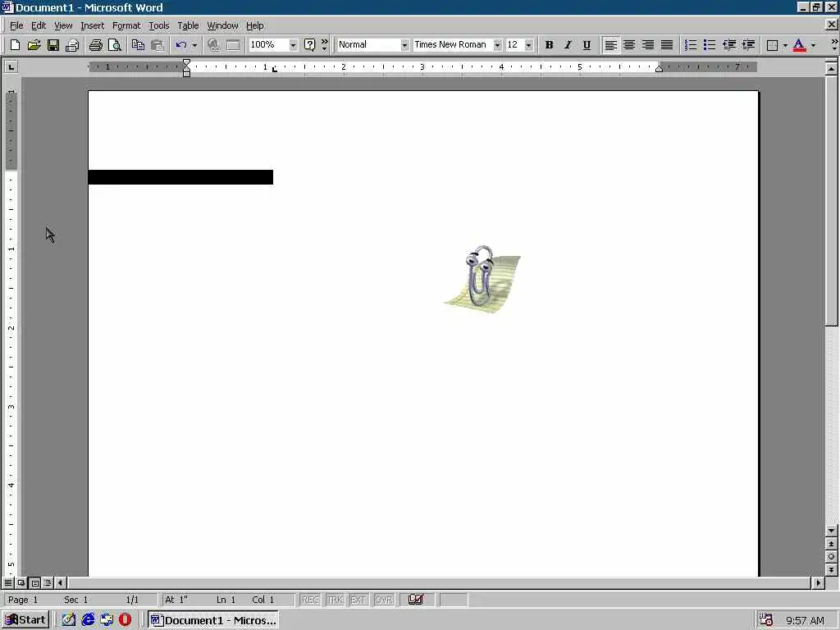This screenshot has width=840, height=630.
Task: Open the Zoom percentage dropdown
Action: point(293,45)
